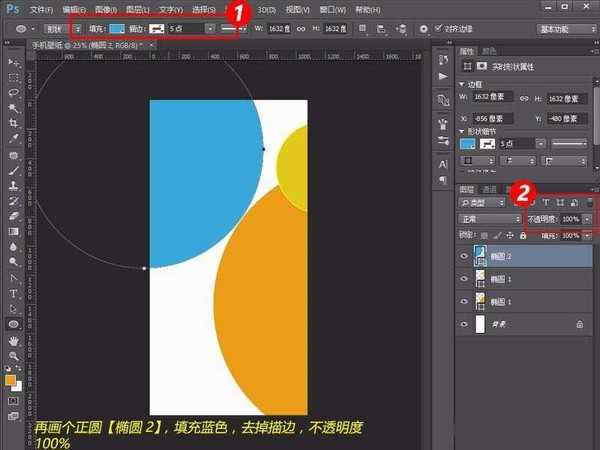
Task: Select the Eyedropper tool
Action: [15, 139]
